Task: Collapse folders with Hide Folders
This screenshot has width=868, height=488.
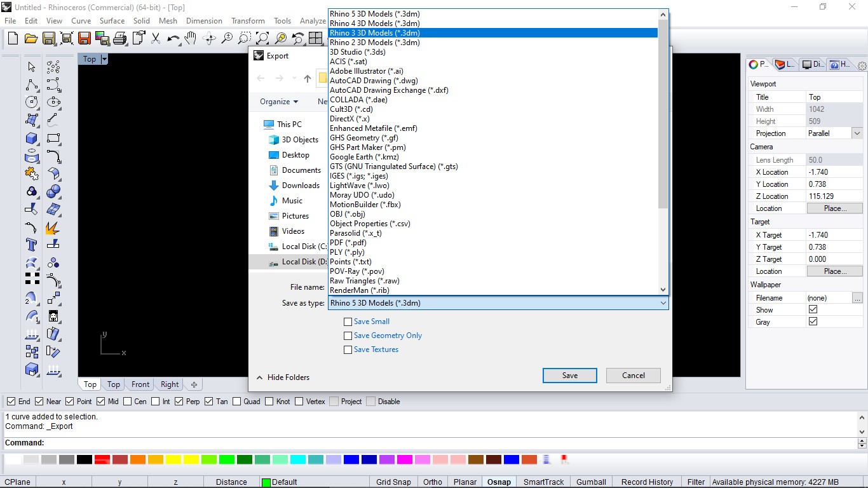Action: point(283,377)
